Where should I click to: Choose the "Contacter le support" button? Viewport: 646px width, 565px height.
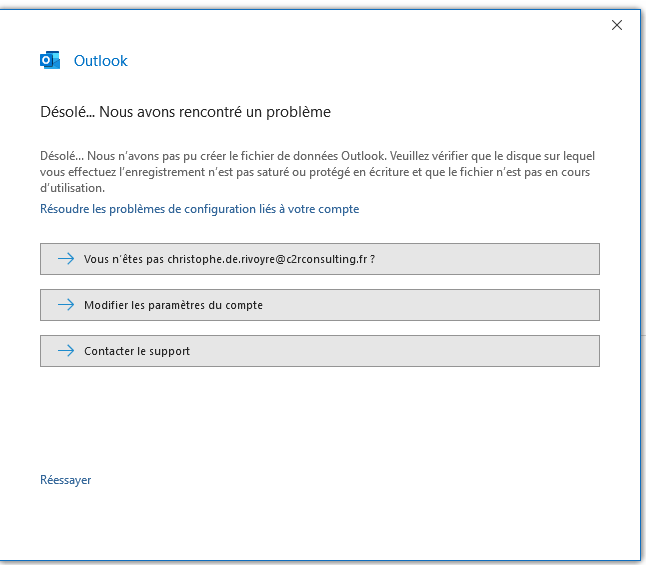(319, 351)
